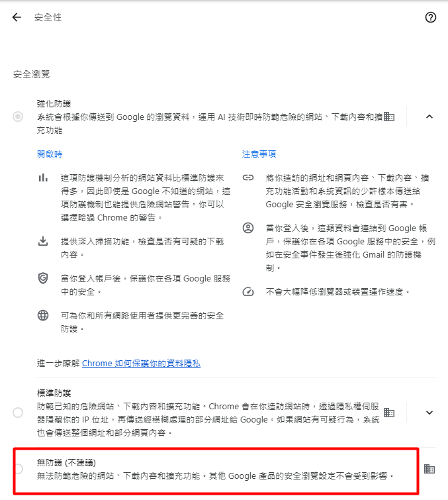
Task: Go back using the arrow beside 安全性
Action: coord(17,17)
